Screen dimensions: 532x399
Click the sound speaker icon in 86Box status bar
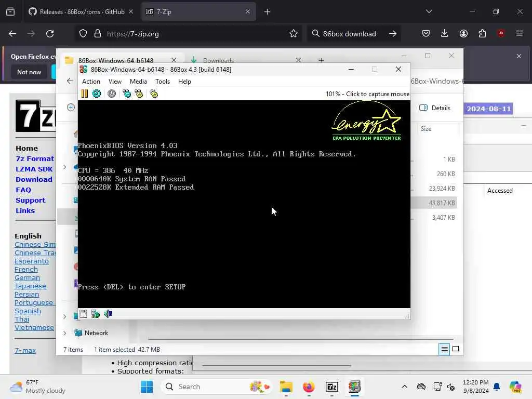click(108, 314)
